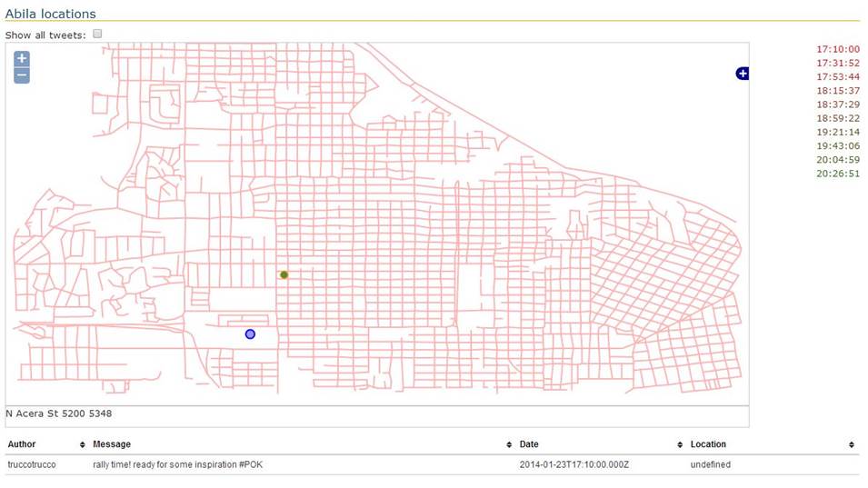
Task: Select time legend entry 18:37:29
Action: coord(838,105)
